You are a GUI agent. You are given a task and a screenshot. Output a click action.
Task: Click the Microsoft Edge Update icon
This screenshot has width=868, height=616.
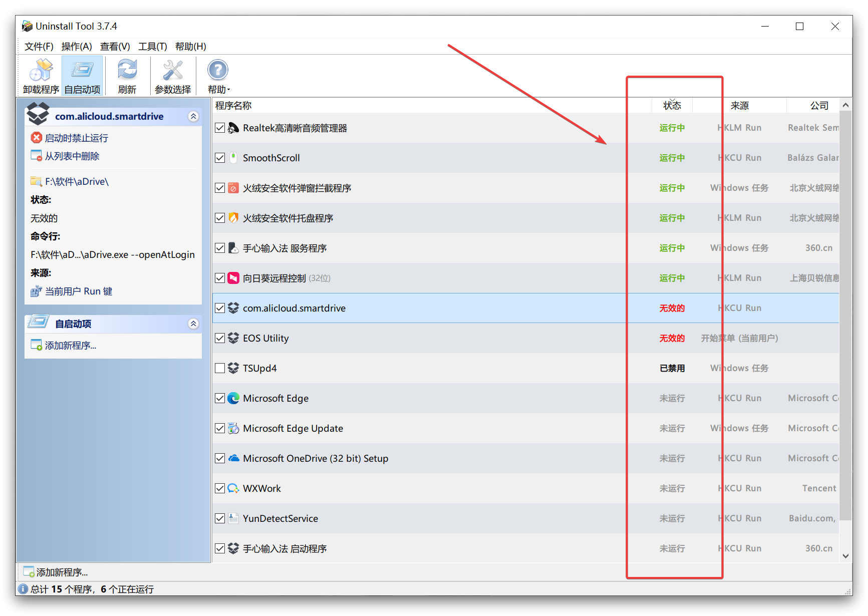[233, 428]
